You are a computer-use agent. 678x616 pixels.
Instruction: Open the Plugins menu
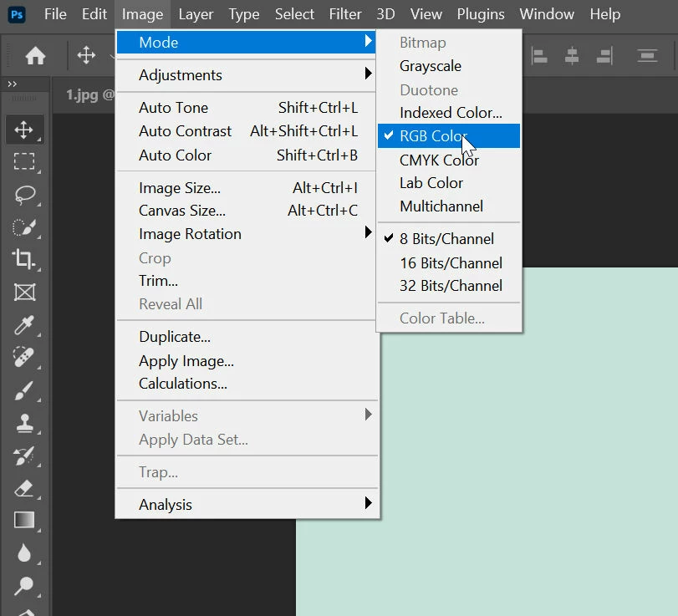click(481, 14)
